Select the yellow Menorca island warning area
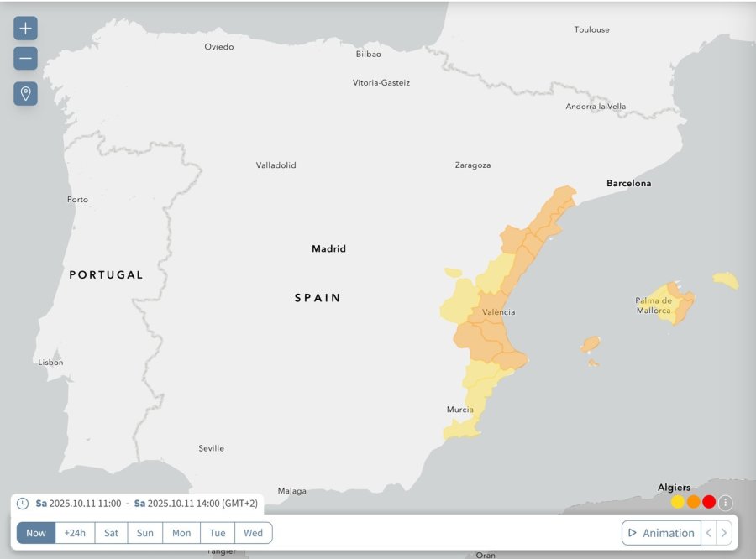 point(726,280)
